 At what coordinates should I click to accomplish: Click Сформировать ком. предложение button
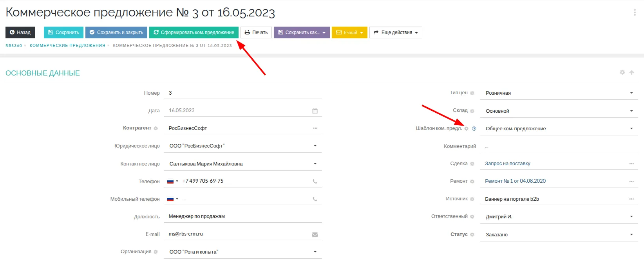tap(194, 32)
